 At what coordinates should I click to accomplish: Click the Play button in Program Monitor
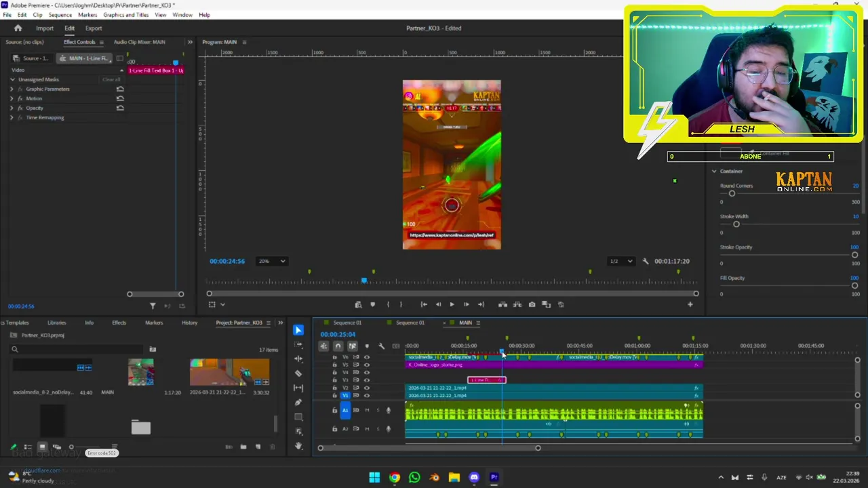point(452,304)
